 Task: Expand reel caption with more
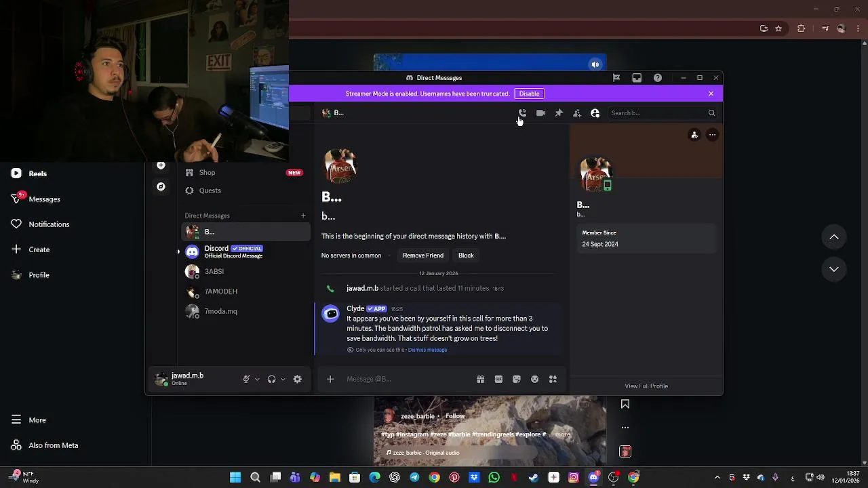(563, 434)
